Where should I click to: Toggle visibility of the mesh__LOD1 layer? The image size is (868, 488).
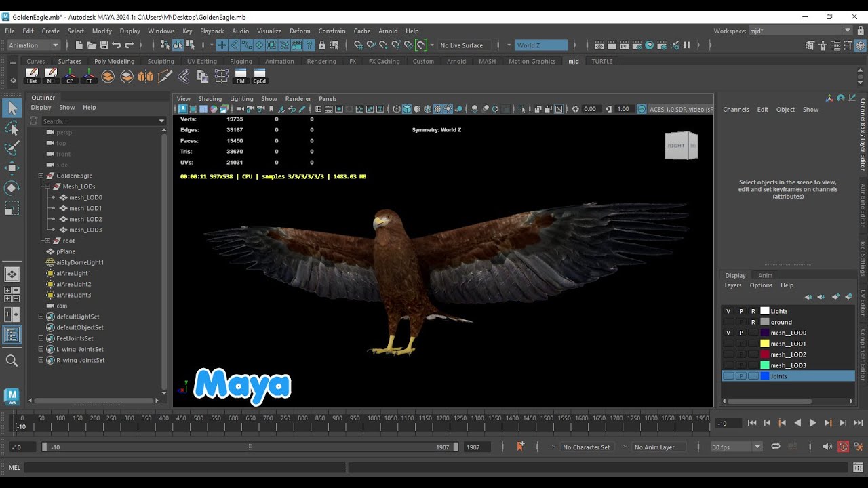coord(728,344)
